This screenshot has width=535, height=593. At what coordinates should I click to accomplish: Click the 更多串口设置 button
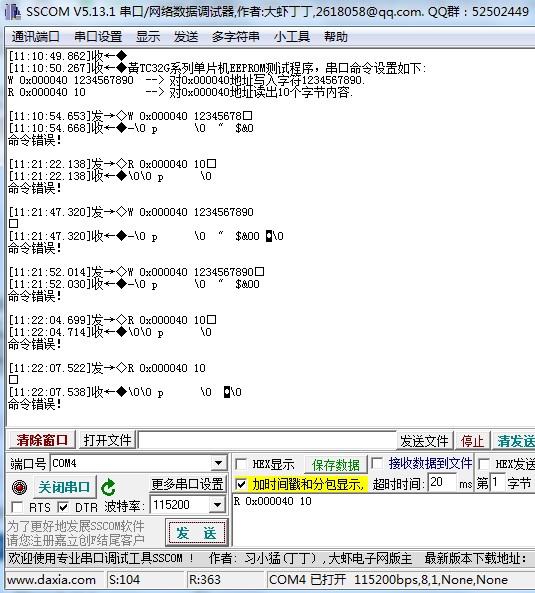(188, 484)
